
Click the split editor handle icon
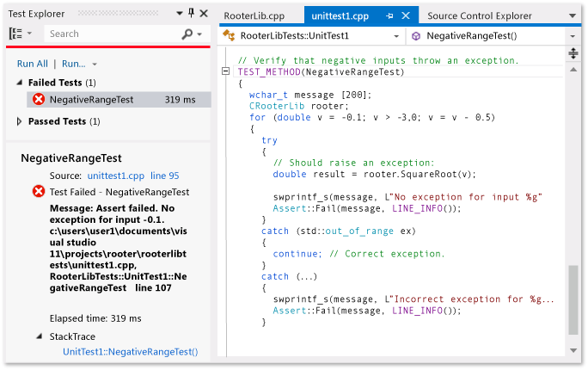(x=573, y=54)
